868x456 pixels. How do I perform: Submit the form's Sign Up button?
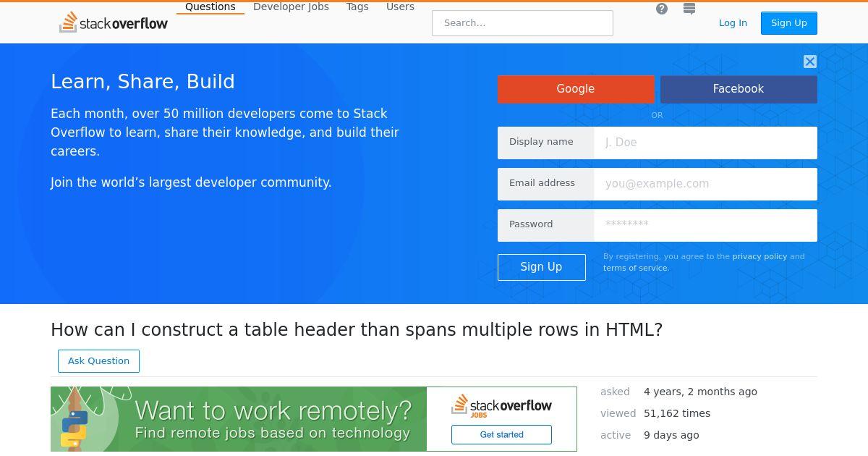click(x=542, y=267)
